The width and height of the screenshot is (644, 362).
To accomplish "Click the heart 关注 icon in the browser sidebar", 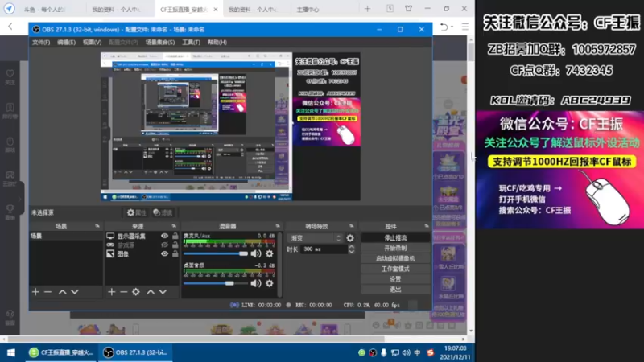I will 10,76.
